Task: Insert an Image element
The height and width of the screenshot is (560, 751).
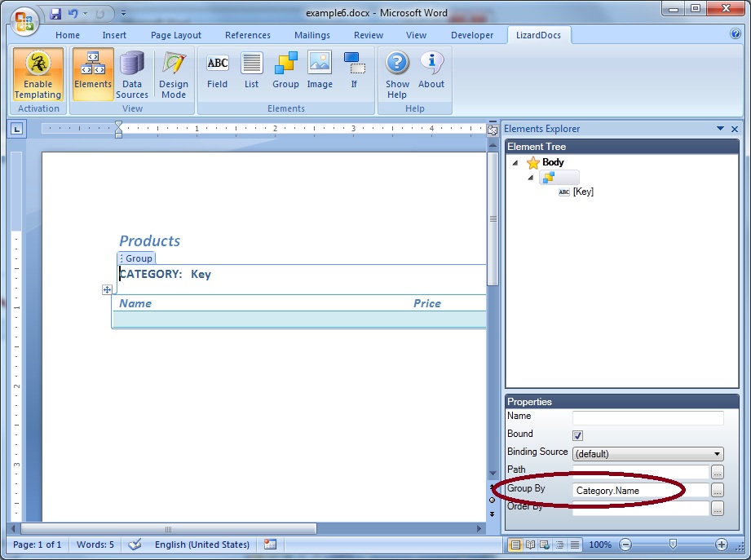Action: pyautogui.click(x=320, y=70)
